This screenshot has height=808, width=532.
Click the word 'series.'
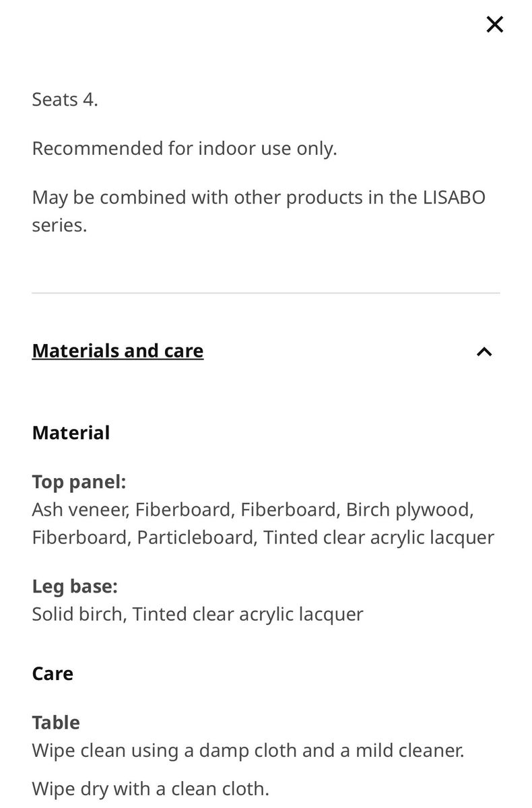(59, 225)
